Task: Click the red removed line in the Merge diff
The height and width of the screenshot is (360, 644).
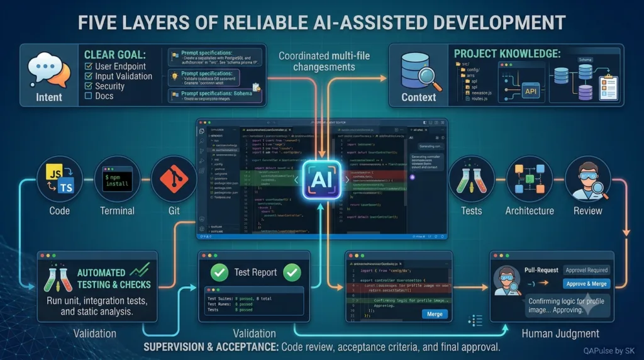Action: pos(398,288)
